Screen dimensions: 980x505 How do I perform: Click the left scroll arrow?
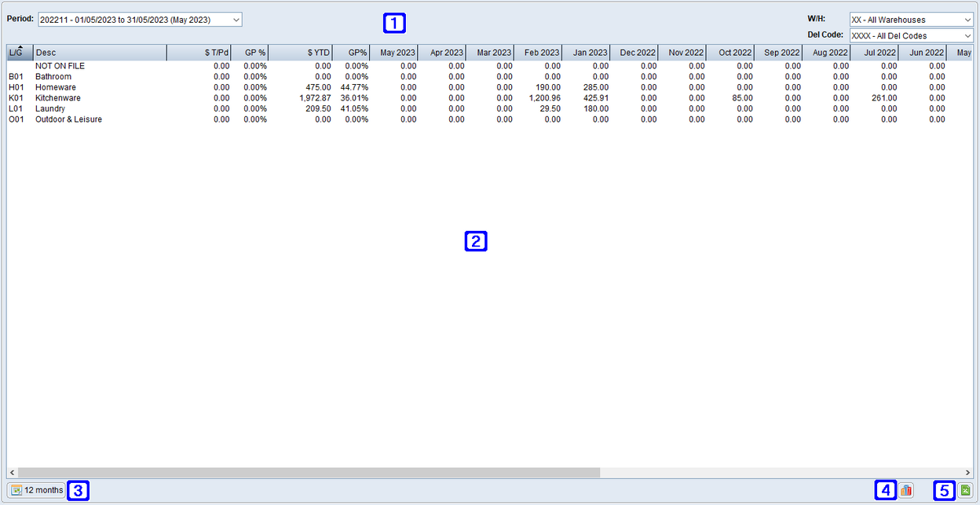tap(11, 472)
